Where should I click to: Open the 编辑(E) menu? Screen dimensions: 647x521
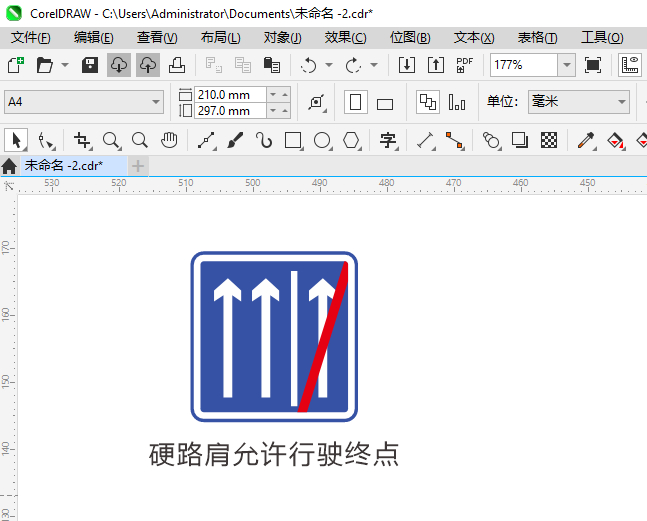(93, 38)
